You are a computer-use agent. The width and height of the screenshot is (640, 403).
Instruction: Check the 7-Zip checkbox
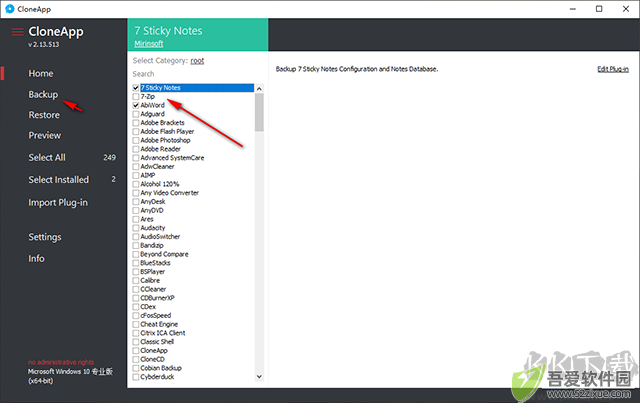click(136, 97)
